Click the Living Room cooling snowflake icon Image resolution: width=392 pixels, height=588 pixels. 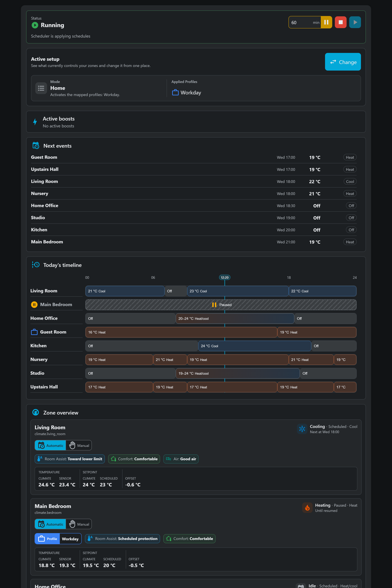(x=302, y=429)
